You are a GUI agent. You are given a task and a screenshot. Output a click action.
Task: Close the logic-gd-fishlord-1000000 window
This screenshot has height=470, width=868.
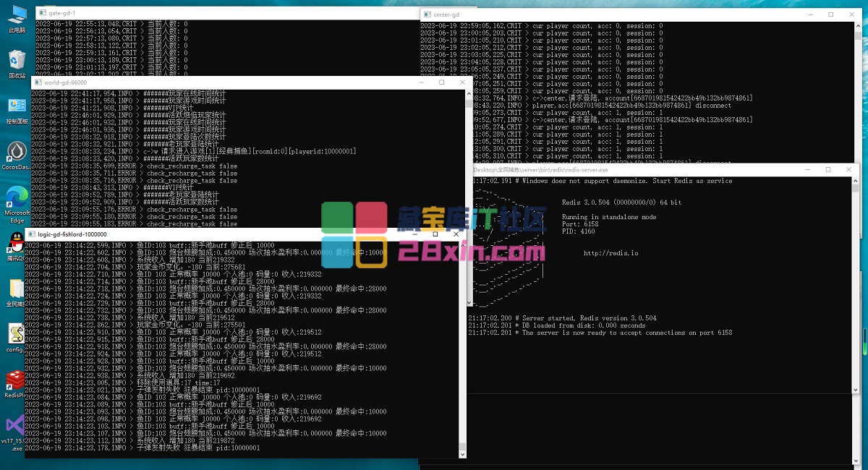coord(456,234)
